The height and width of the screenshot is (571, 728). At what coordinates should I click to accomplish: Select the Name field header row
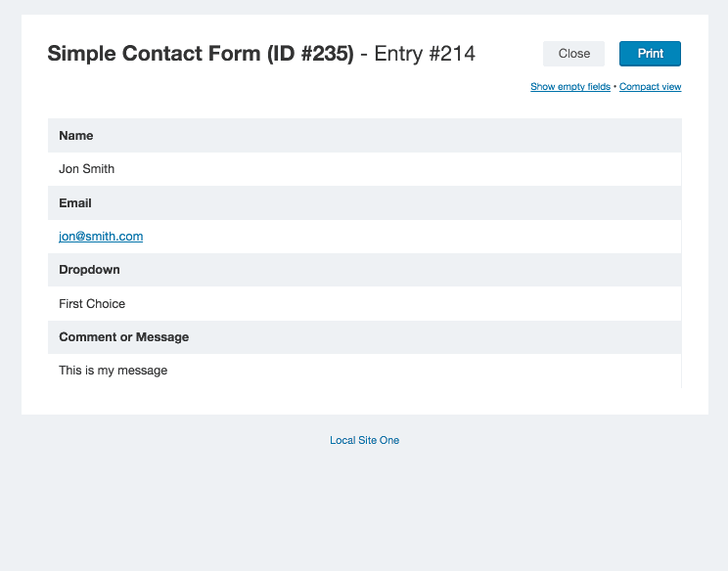(x=364, y=136)
